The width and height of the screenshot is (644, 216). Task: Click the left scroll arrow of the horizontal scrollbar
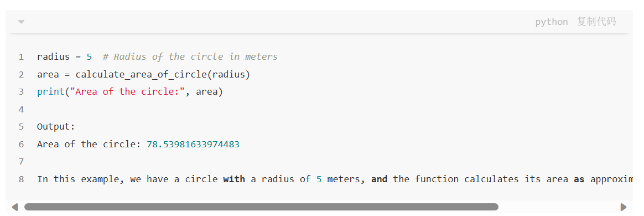point(15,207)
